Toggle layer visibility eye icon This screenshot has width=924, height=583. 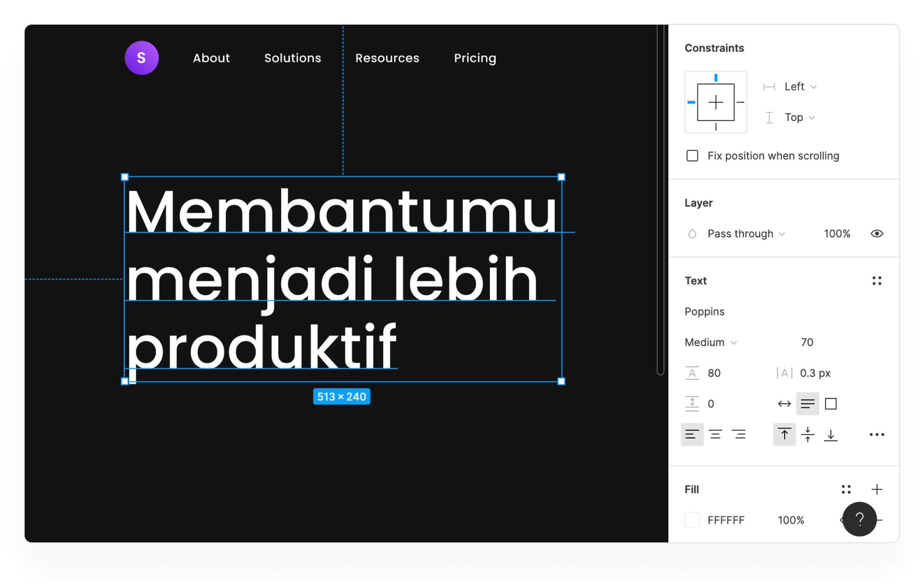coord(877,234)
